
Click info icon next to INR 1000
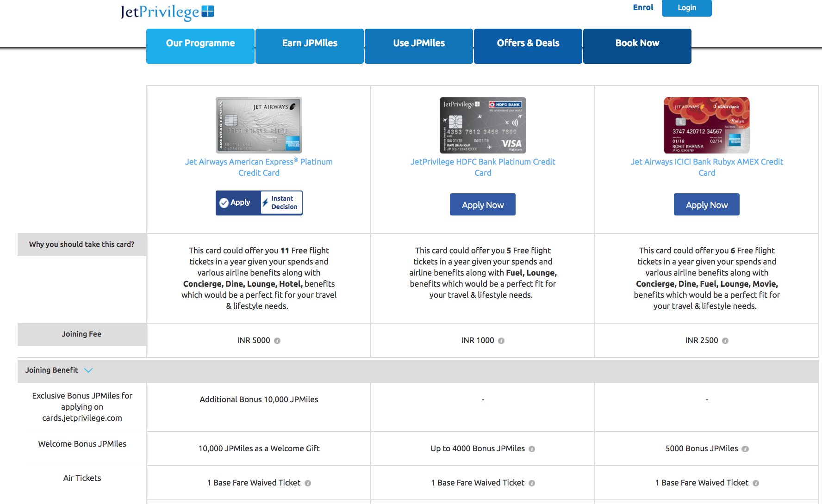501,341
